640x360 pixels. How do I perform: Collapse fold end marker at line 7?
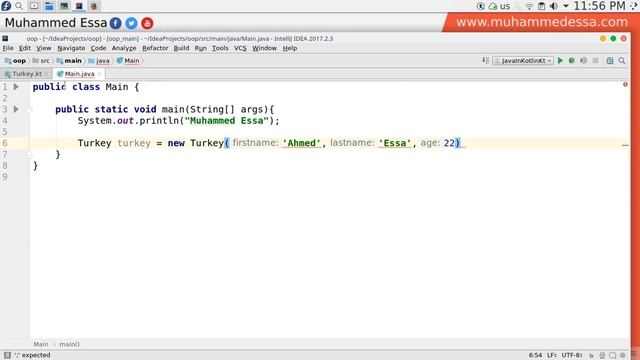tap(29, 155)
